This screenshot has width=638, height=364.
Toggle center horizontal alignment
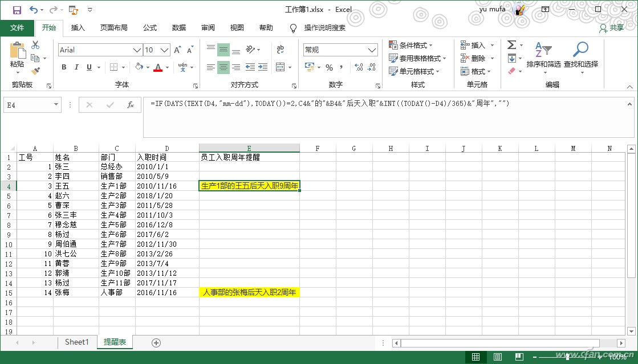pyautogui.click(x=223, y=67)
